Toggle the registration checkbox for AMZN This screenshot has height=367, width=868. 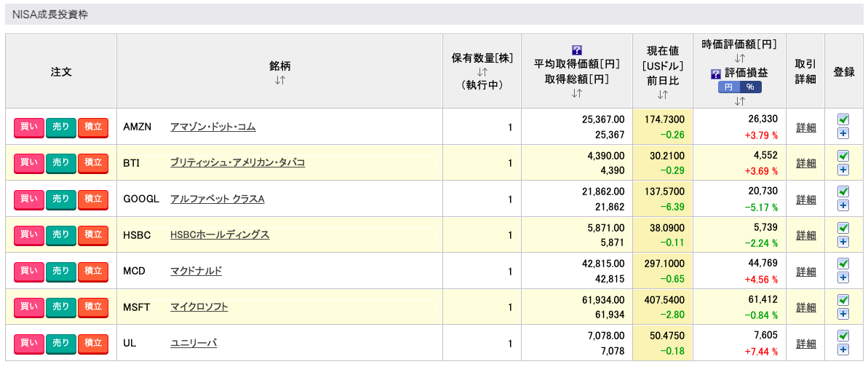click(843, 119)
